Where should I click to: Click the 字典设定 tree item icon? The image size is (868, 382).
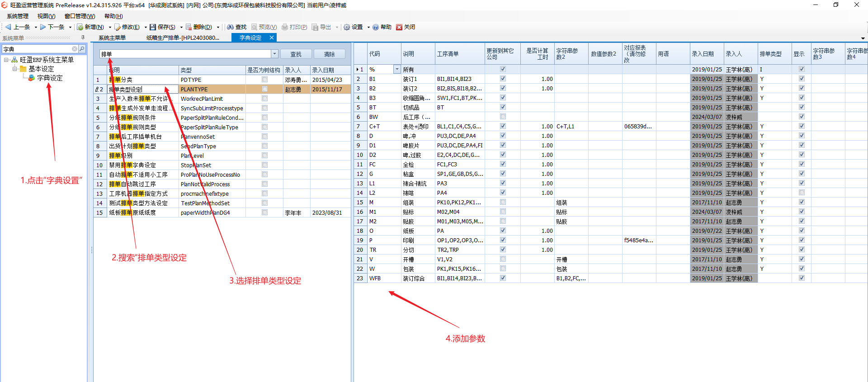[32, 78]
